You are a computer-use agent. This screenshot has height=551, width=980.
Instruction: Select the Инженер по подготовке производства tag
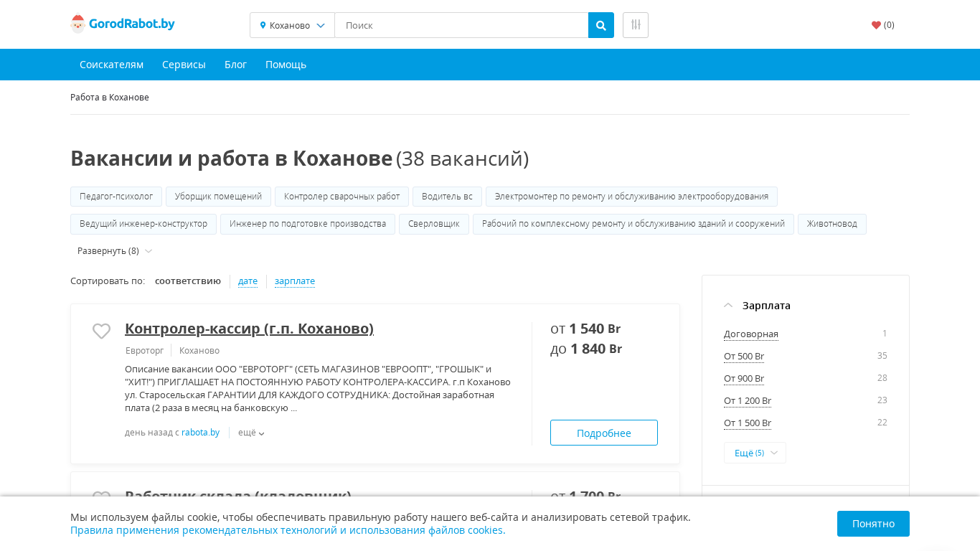[308, 224]
